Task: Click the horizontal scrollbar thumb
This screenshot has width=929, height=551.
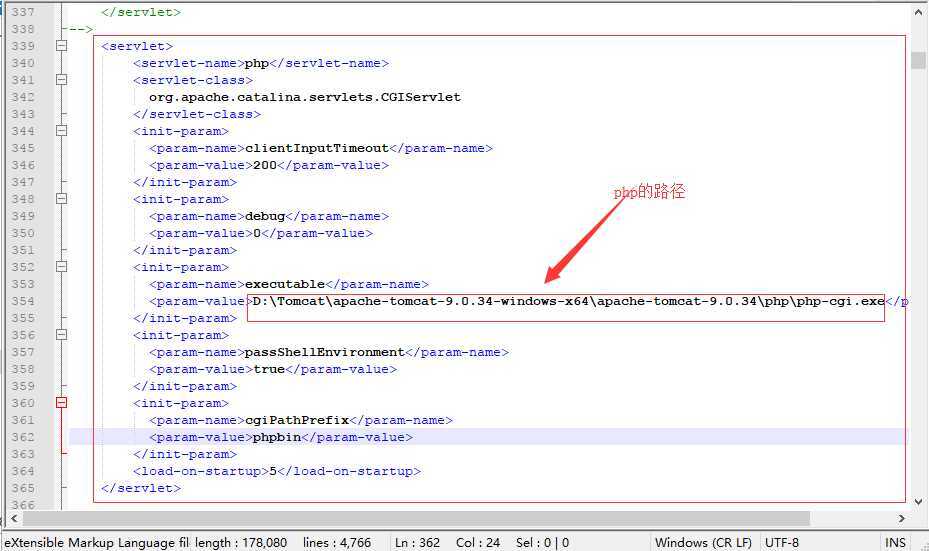Action: (x=416, y=518)
